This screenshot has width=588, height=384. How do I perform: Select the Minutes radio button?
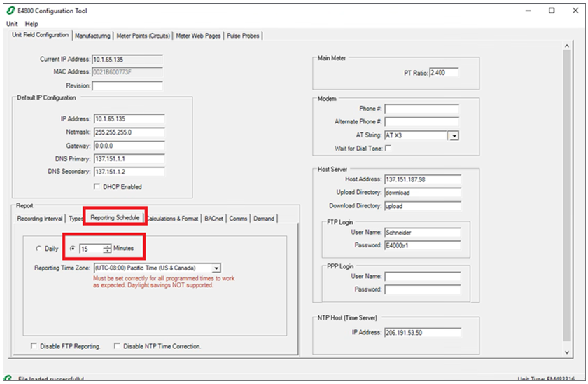click(73, 249)
